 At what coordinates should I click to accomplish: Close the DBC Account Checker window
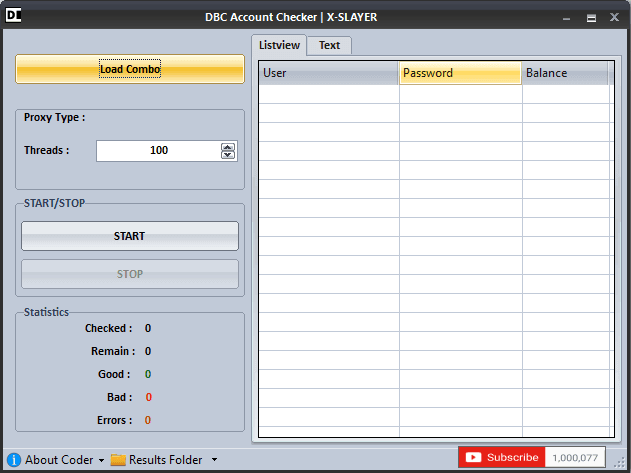(614, 17)
